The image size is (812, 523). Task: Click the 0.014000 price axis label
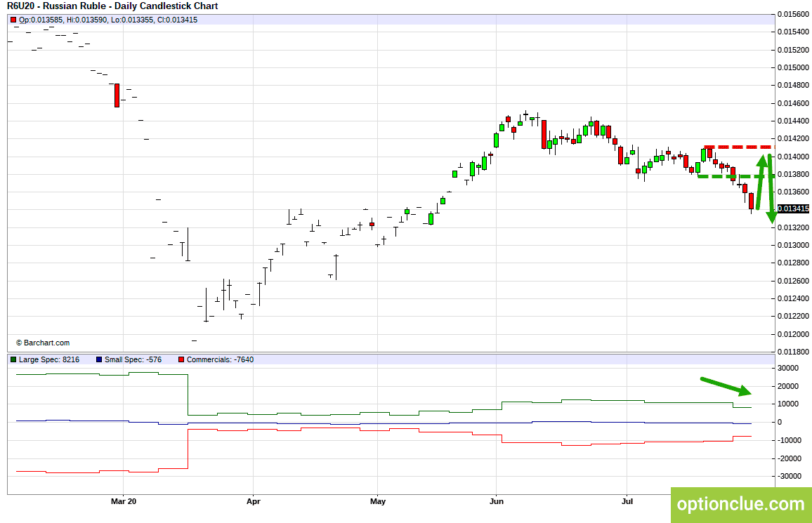tap(793, 157)
